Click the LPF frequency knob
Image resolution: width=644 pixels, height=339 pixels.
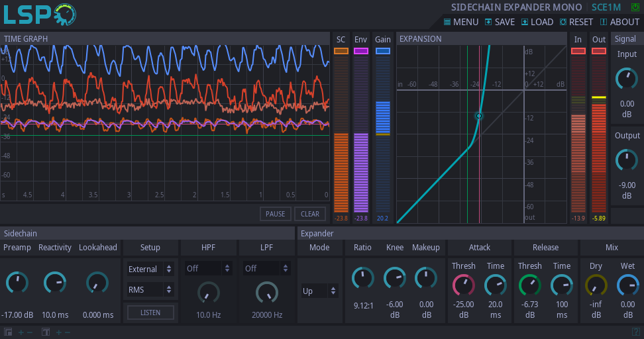266,293
